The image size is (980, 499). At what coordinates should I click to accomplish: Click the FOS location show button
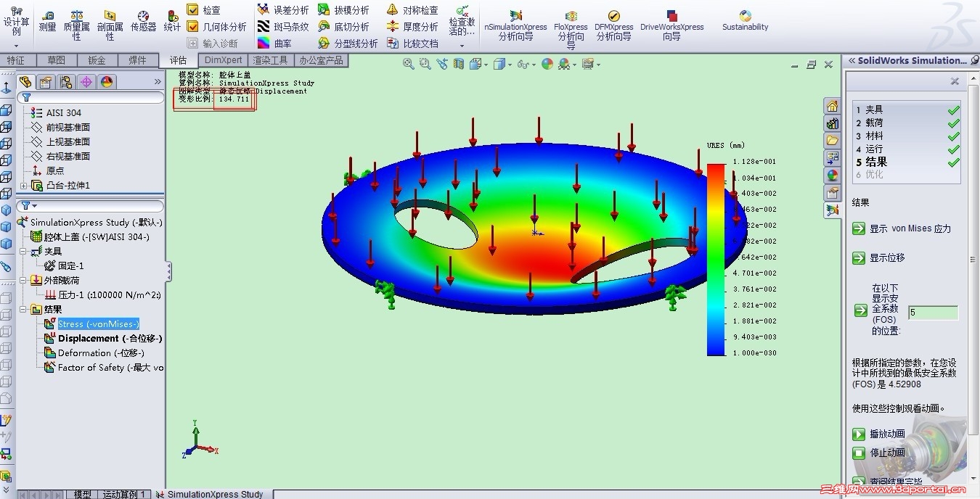[x=860, y=310]
